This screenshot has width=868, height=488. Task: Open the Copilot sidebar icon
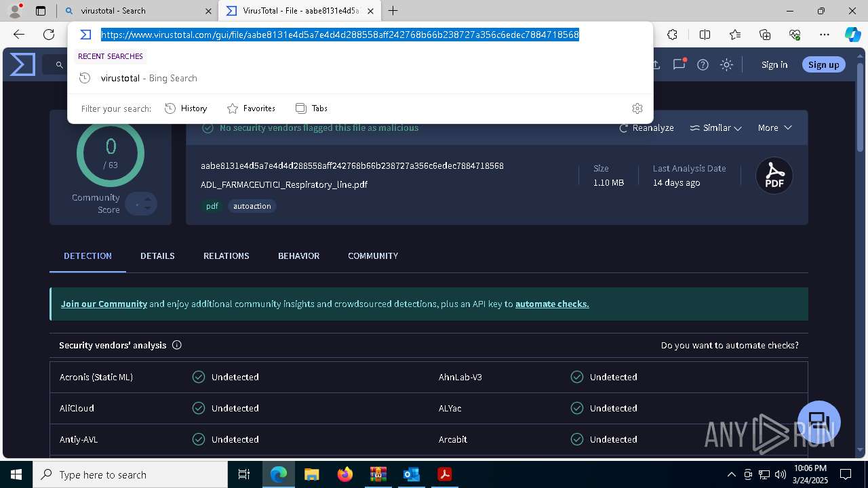(x=852, y=35)
